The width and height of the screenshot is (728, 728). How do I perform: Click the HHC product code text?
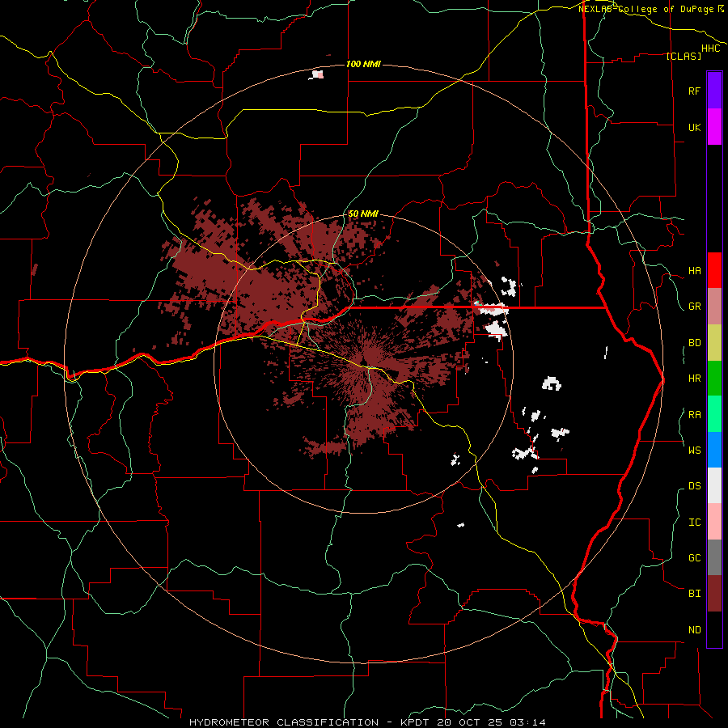point(710,49)
